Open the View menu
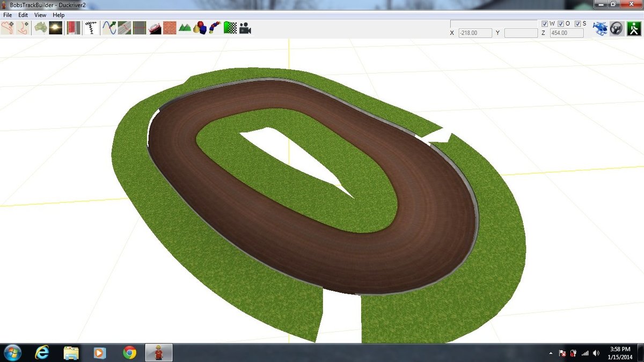 (x=40, y=15)
